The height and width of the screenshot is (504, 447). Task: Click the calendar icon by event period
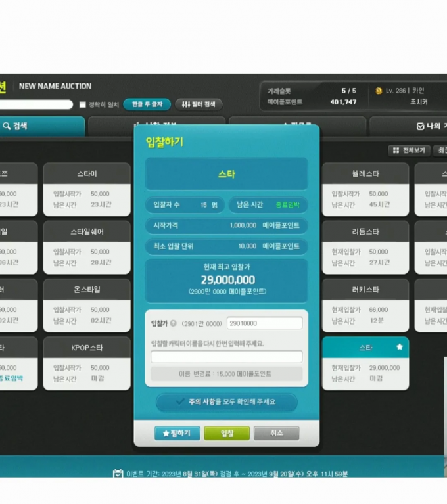(x=118, y=474)
